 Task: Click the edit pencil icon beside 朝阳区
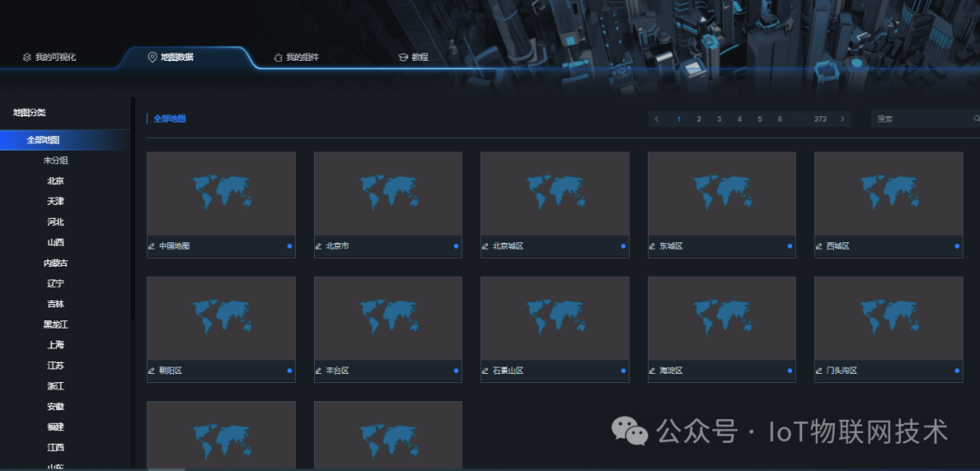(x=152, y=371)
